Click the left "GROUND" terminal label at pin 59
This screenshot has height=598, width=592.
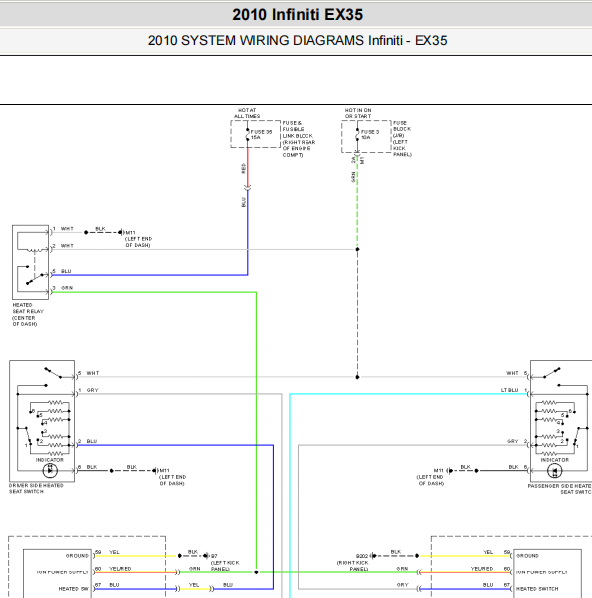77,556
